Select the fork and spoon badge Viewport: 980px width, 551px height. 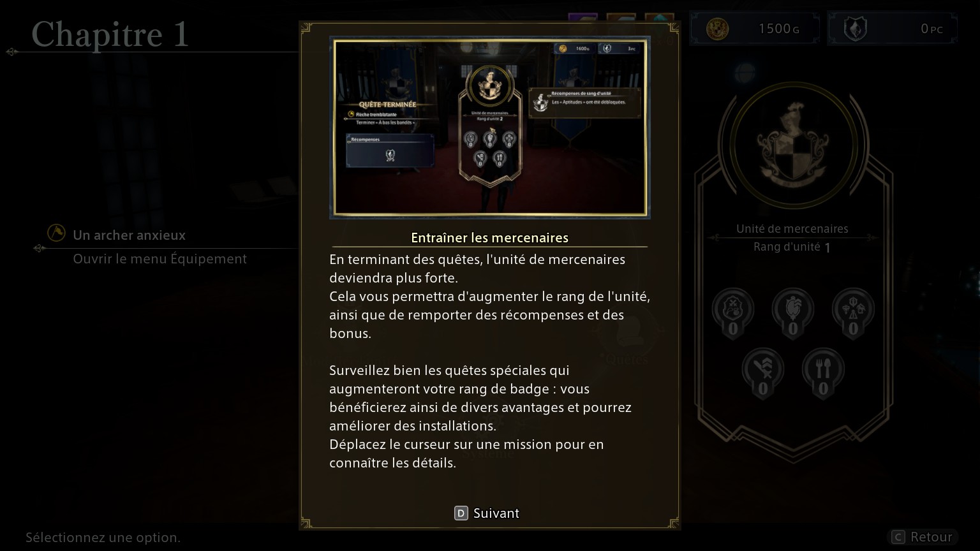(823, 374)
